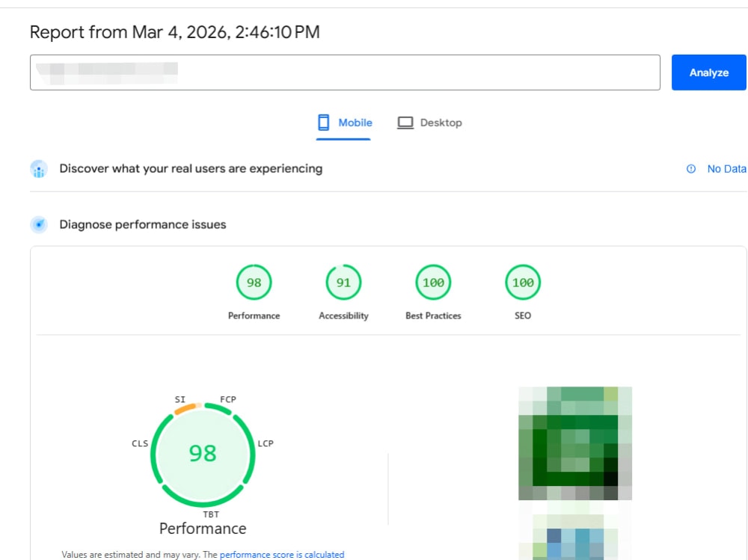748x560 pixels.
Task: Click the Best Practices label
Action: (x=433, y=316)
